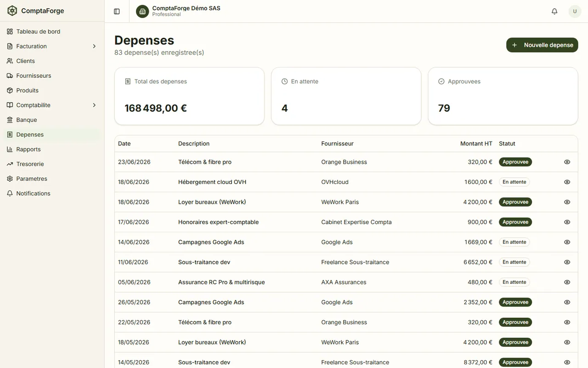This screenshot has height=368, width=588.
Task: Click the Facturation document icon
Action: pyautogui.click(x=10, y=46)
